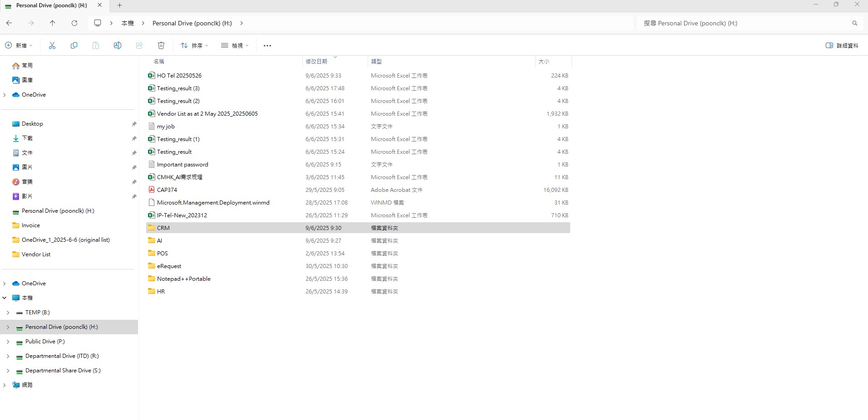Click the Rename icon in toolbar
This screenshot has height=420, width=868.
118,45
